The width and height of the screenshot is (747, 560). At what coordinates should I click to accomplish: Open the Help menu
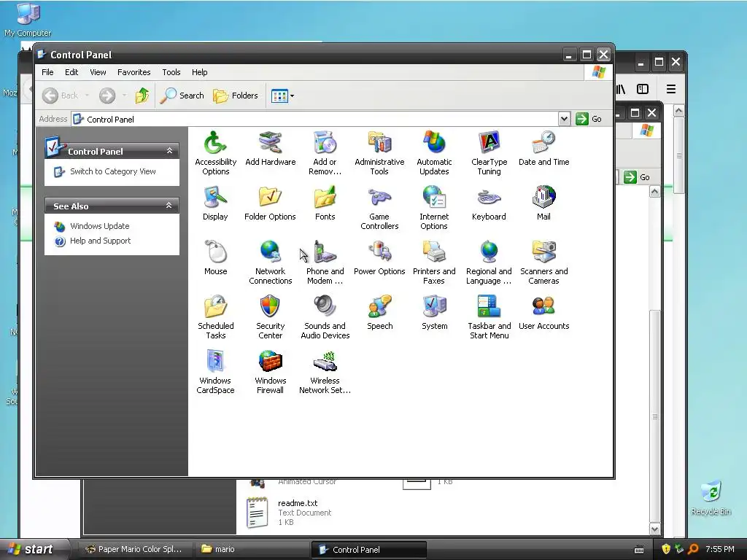[200, 72]
